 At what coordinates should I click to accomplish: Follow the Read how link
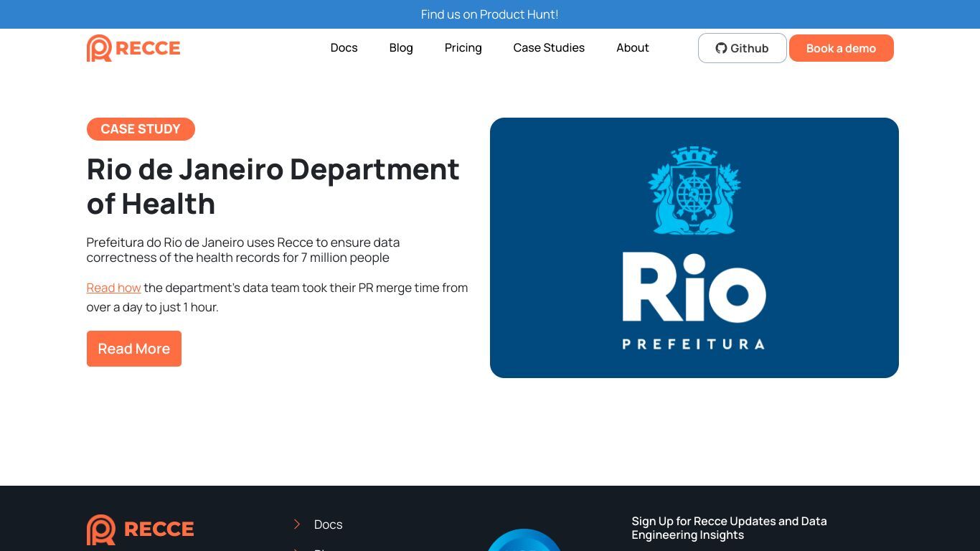click(113, 288)
